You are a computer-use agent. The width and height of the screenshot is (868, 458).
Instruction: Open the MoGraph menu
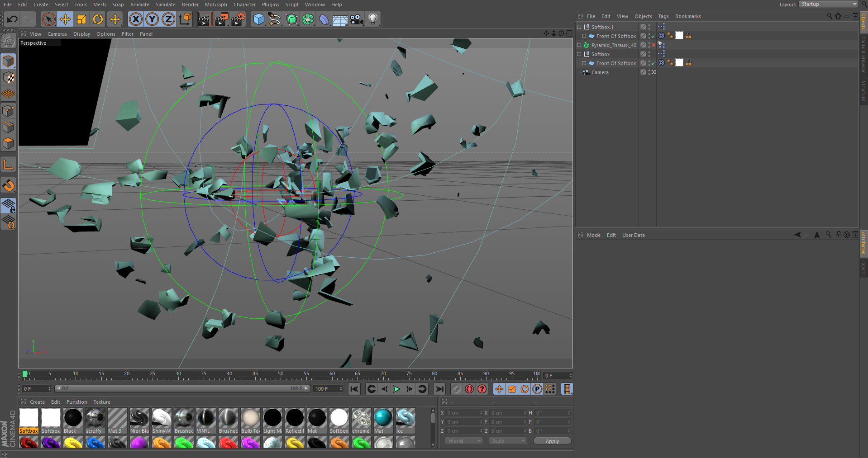[x=216, y=5]
